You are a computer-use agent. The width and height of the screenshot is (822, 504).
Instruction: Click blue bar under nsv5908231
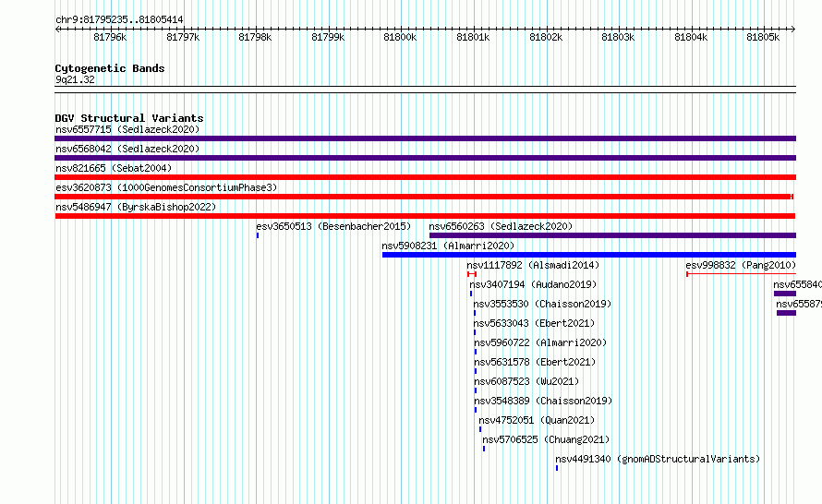pos(589,255)
